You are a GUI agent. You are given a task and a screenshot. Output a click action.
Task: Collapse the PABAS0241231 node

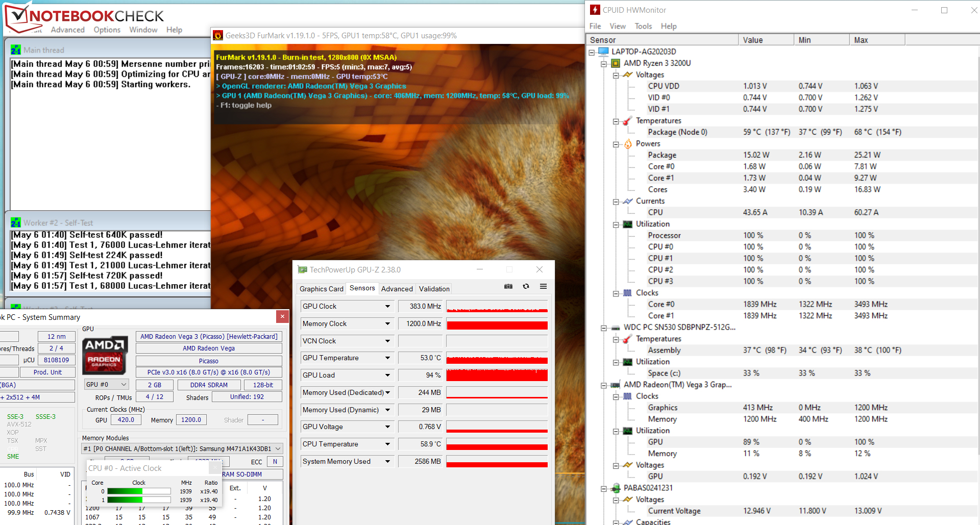(604, 489)
